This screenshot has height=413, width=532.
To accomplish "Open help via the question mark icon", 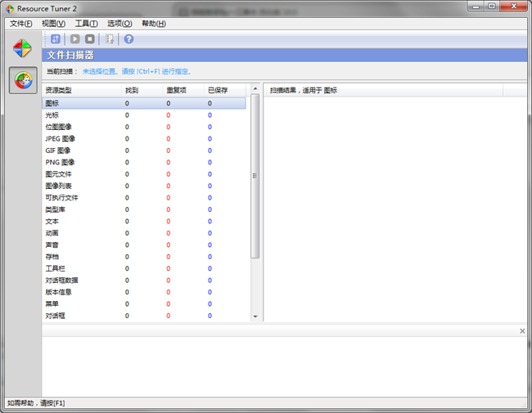I will 128,38.
